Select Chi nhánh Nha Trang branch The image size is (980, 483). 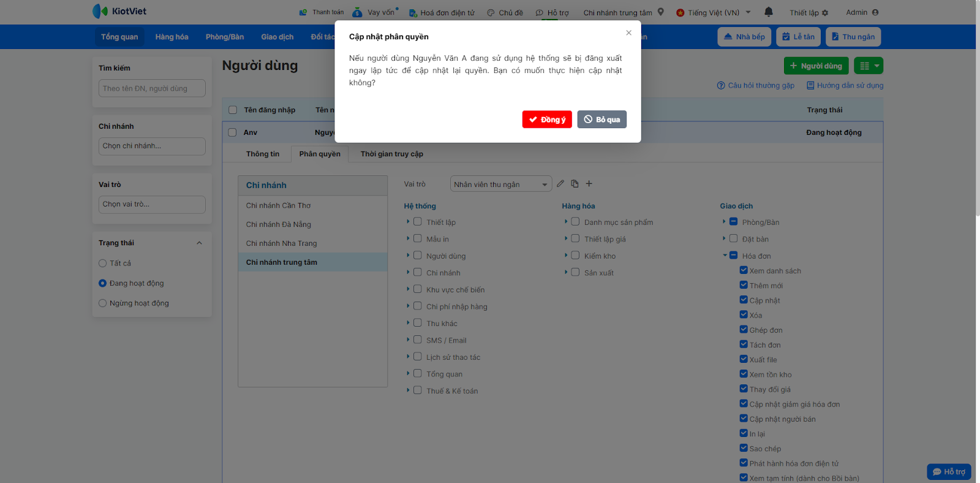pyautogui.click(x=313, y=243)
